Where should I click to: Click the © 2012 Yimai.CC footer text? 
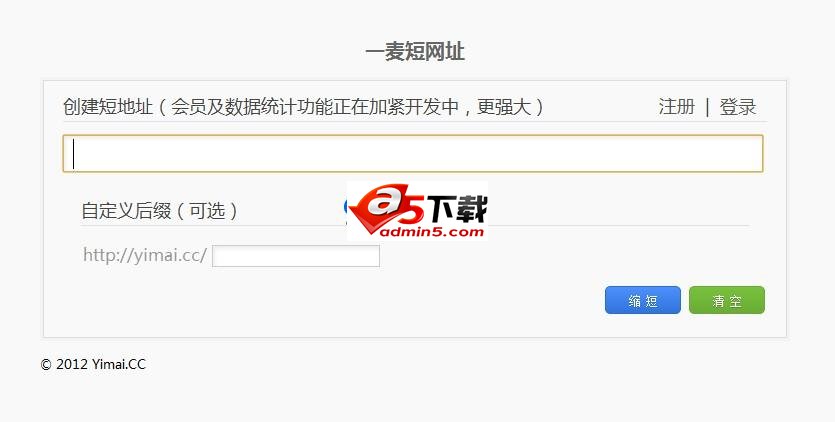tap(93, 364)
